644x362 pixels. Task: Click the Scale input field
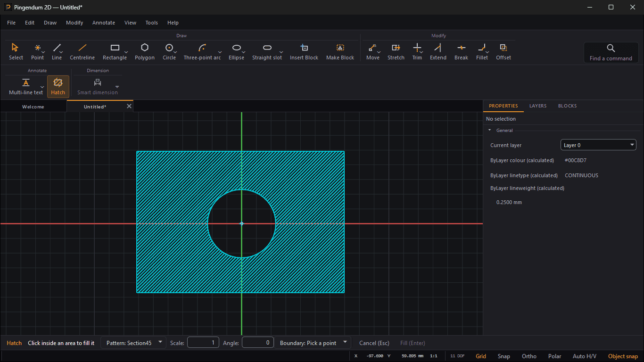click(x=203, y=343)
